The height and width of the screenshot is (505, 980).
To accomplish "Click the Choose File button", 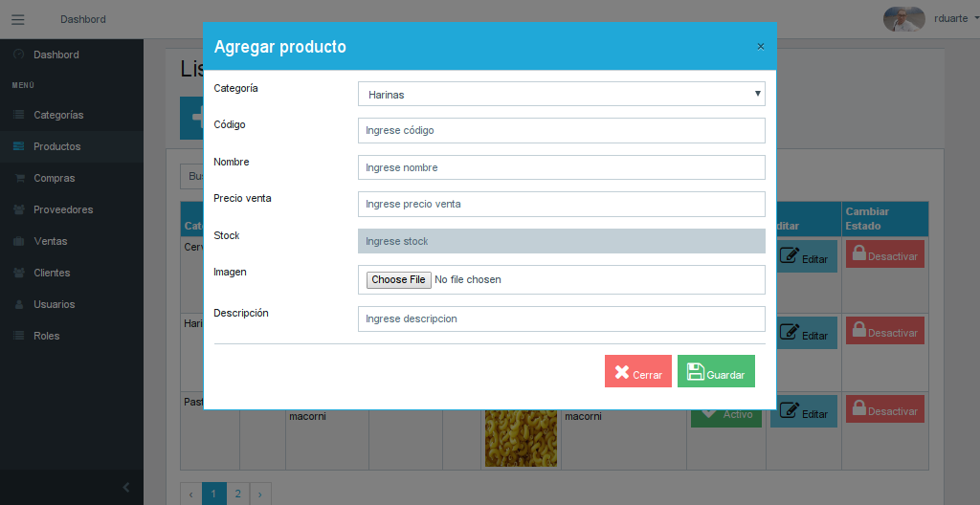I will point(398,279).
